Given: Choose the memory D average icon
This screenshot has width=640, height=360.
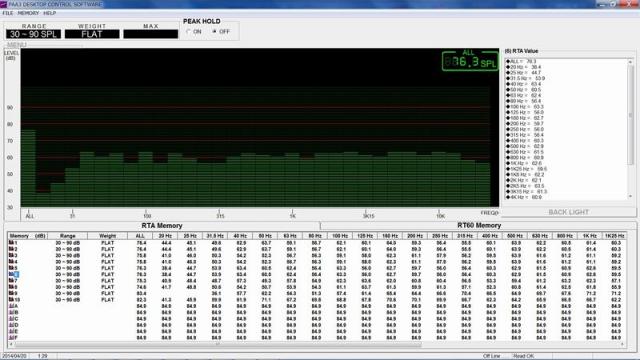Looking at the screenshot, I should coord(11,325).
